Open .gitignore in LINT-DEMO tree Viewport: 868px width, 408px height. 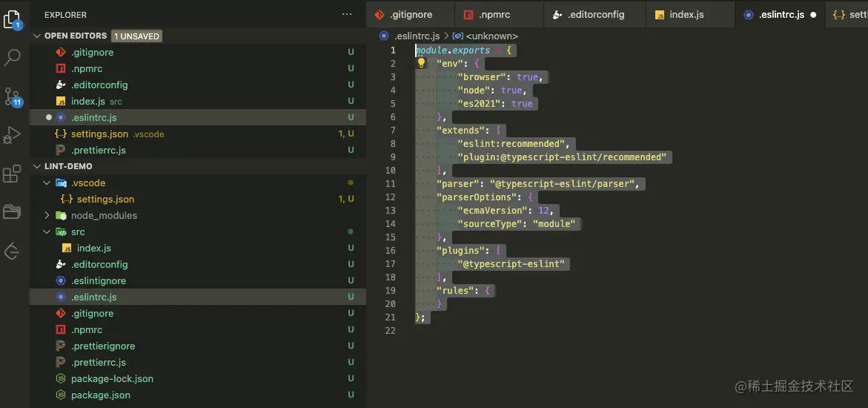tap(198, 313)
